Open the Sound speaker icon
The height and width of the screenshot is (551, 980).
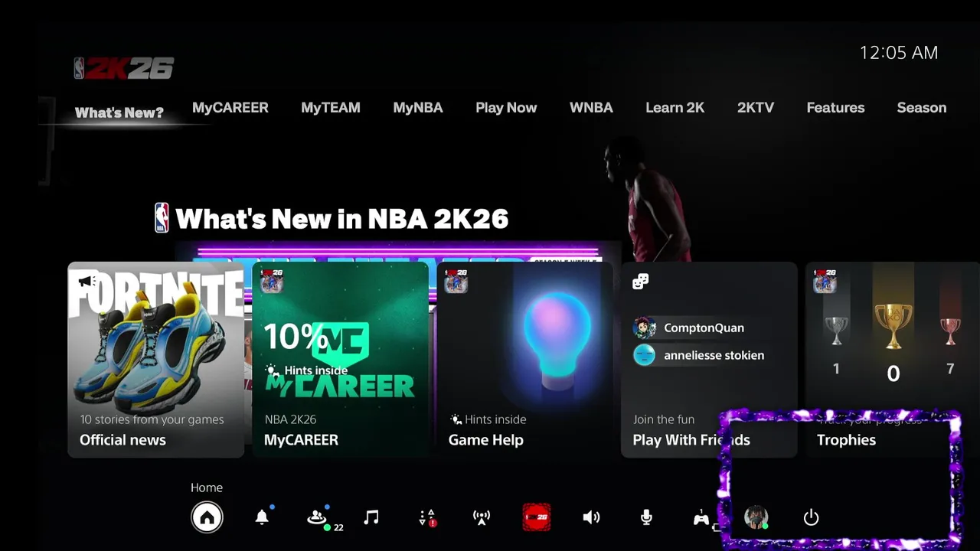591,517
